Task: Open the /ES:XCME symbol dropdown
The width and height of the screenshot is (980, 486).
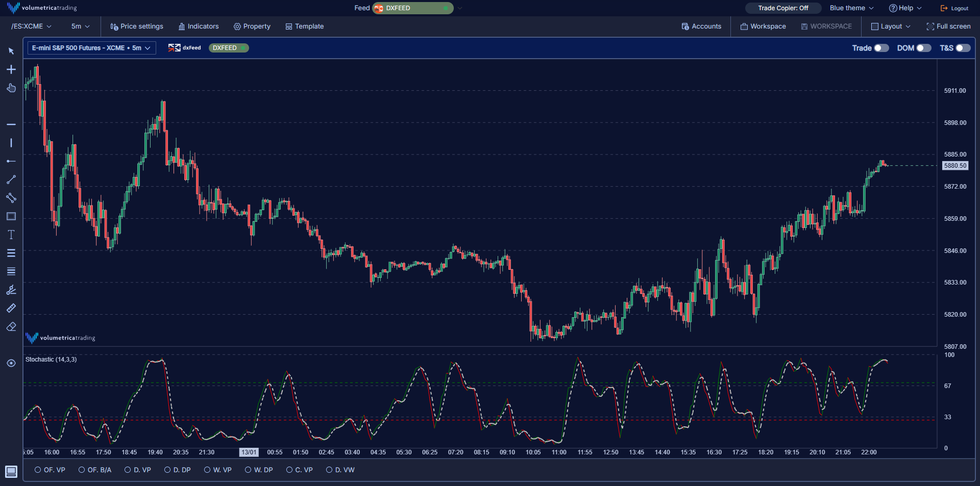Action: pyautogui.click(x=31, y=27)
